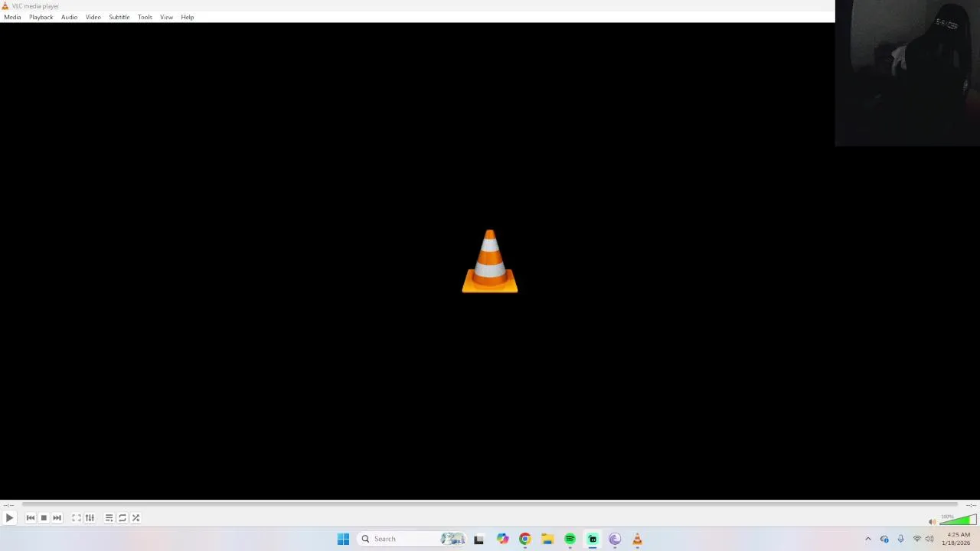Viewport: 980px width, 551px height.
Task: Toggle loop repeat mode
Action: pos(122,518)
